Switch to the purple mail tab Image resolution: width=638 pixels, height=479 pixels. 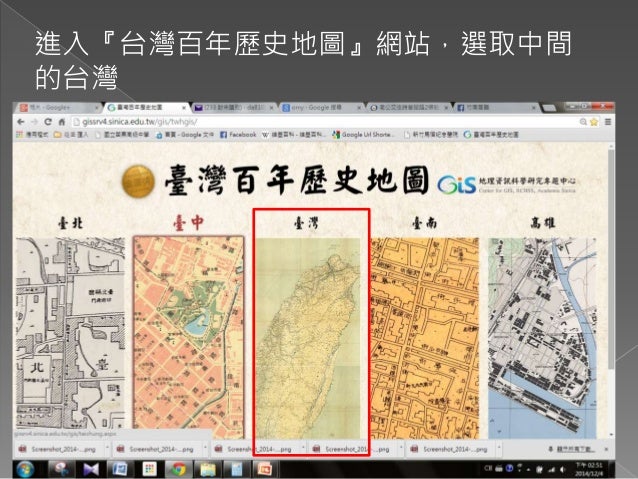(233, 107)
